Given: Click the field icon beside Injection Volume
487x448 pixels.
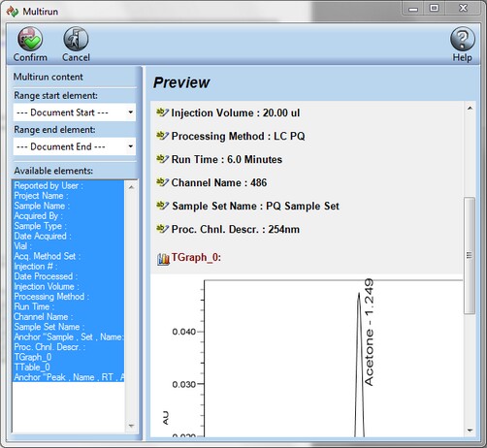Looking at the screenshot, I should coord(162,112).
